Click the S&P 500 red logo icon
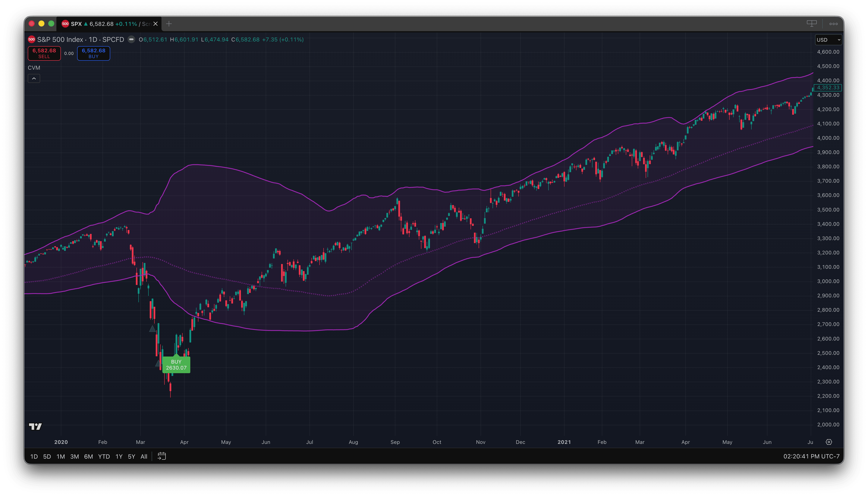The image size is (868, 496). tap(32, 40)
